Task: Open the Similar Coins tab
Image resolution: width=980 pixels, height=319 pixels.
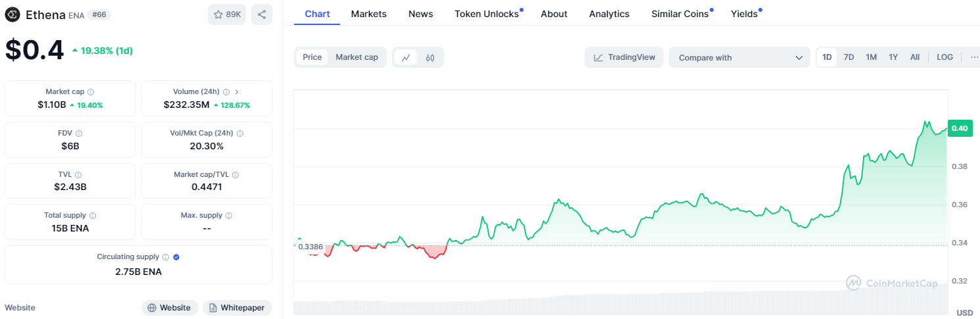Action: click(x=680, y=14)
